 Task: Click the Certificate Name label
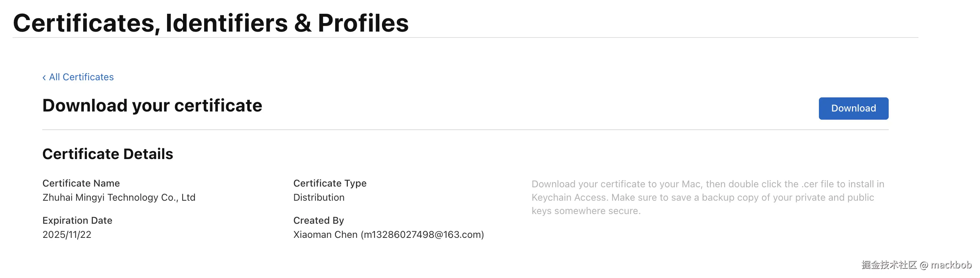coord(81,184)
